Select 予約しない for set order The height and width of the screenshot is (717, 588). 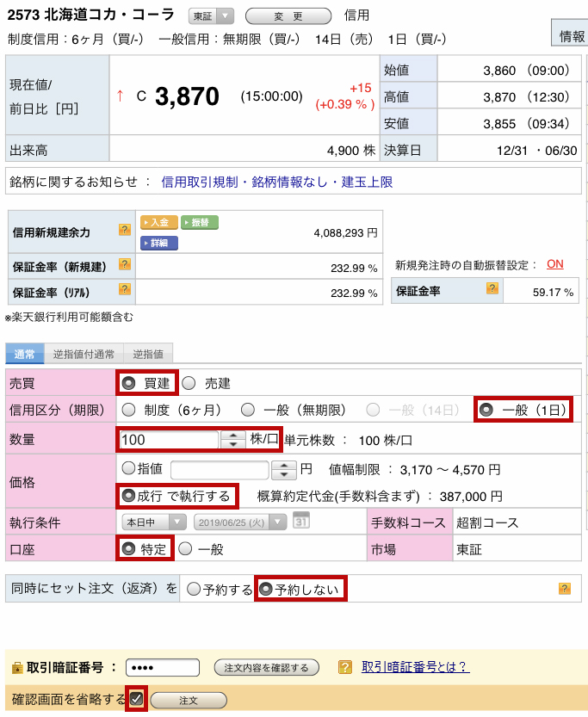(266, 589)
